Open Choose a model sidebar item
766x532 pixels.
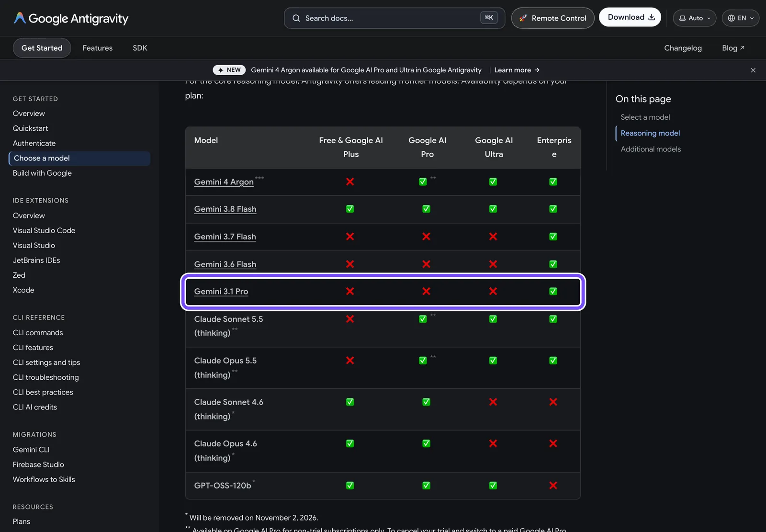(79, 158)
